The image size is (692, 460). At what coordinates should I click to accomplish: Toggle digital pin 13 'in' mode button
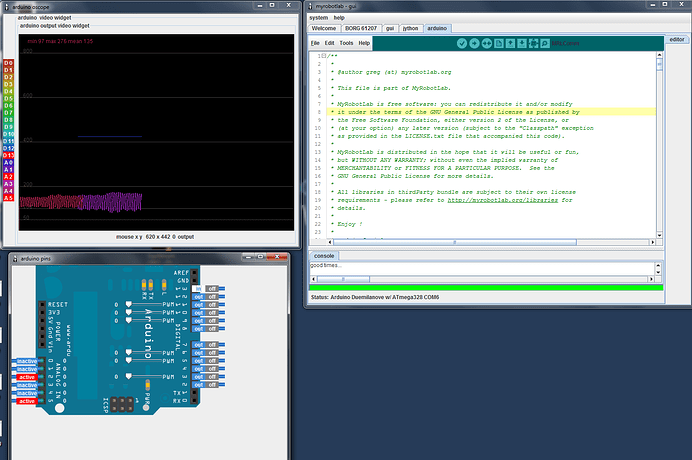pyautogui.click(x=198, y=289)
